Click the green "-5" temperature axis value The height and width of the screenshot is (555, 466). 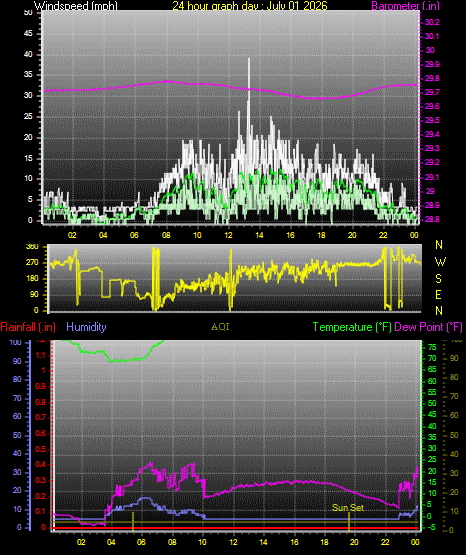(x=432, y=527)
